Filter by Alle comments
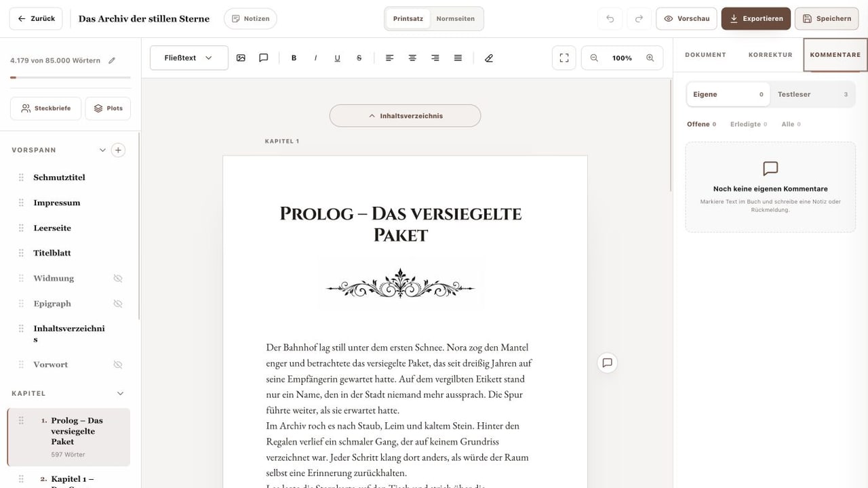Viewport: 868px width, 488px height. (791, 125)
